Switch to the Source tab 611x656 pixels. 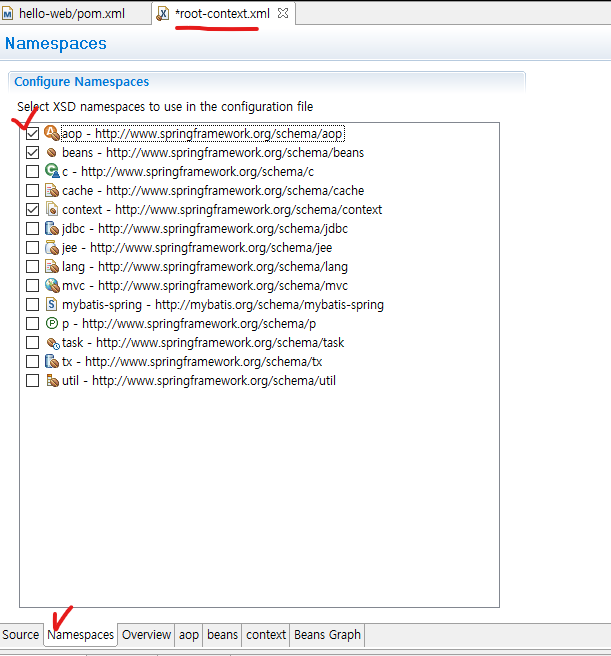[21, 635]
